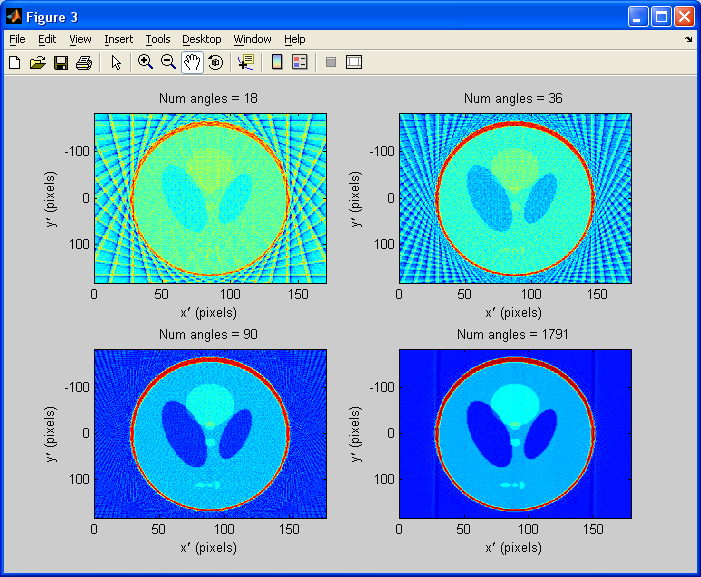Click the y' (pixels) label of the 18-angle plot

(51, 199)
